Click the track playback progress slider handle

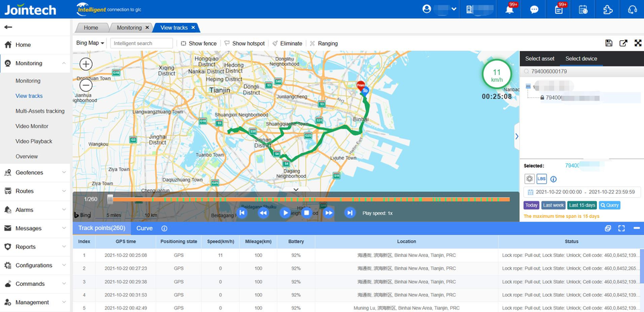[x=110, y=199]
